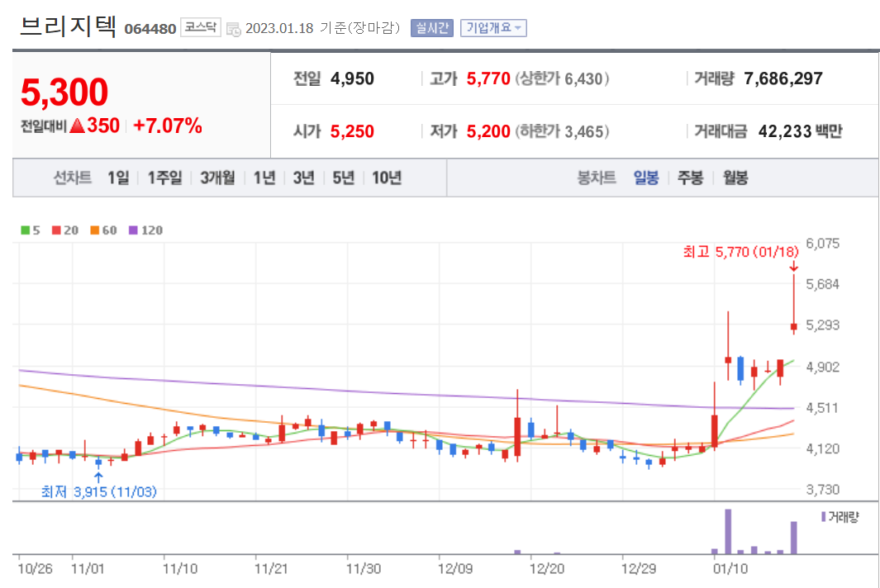This screenshot has width=880, height=588.
Task: Click the 최고 5,770 (01/18) label
Action: click(x=740, y=251)
